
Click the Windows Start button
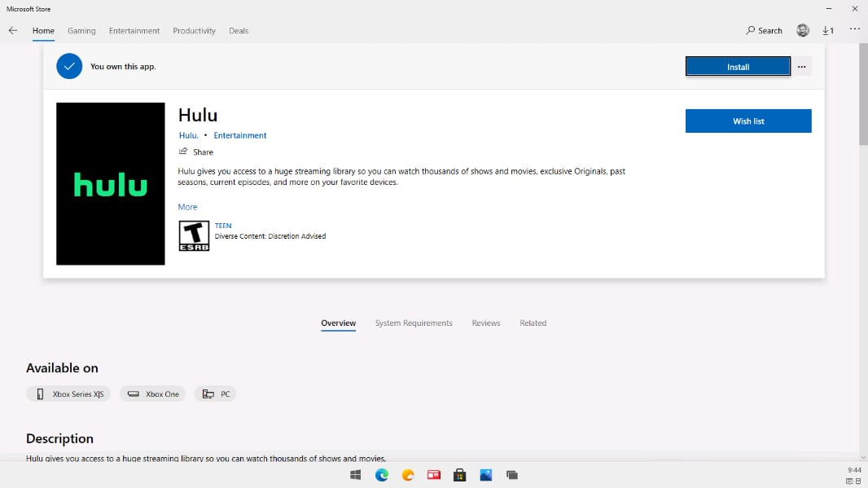pos(356,475)
